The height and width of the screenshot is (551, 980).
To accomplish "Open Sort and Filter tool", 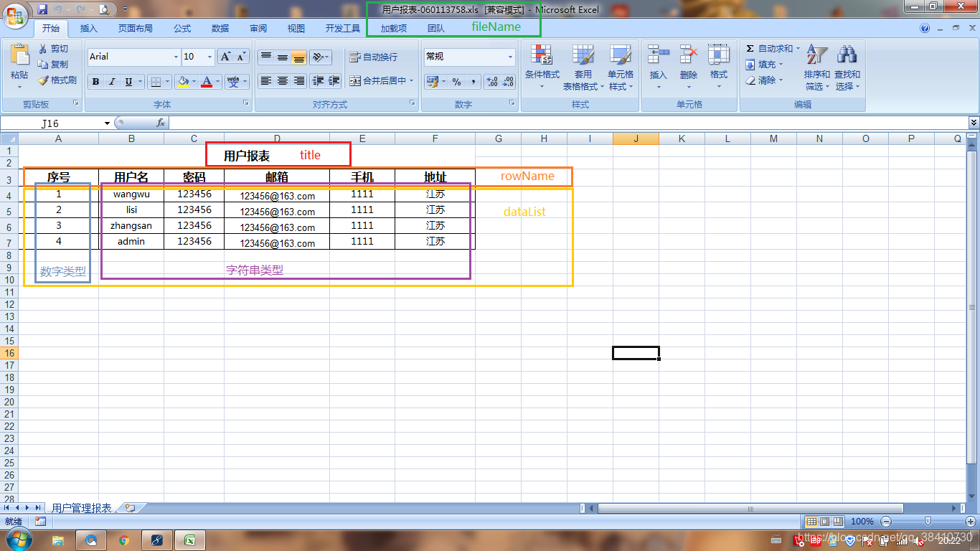I will point(816,68).
